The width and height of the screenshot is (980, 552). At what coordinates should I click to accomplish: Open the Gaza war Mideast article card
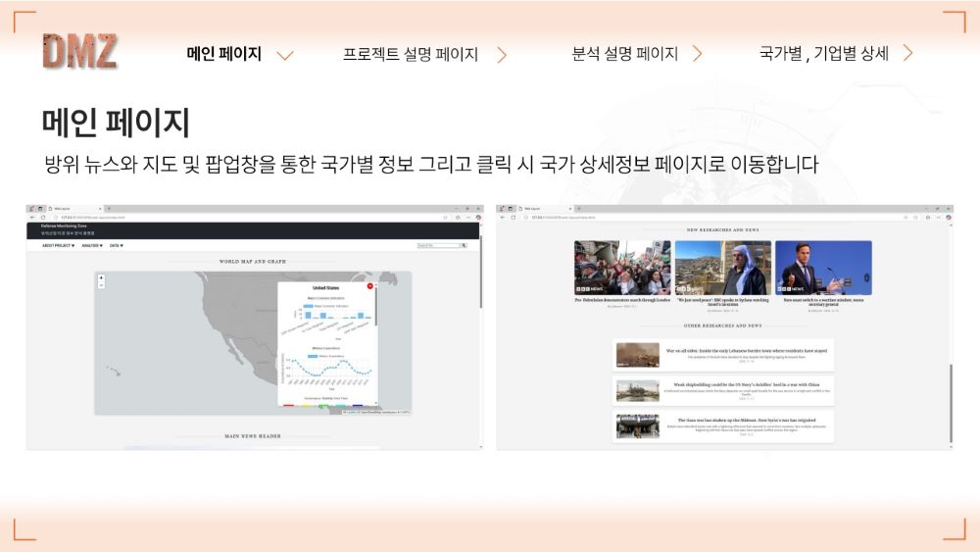723,427
